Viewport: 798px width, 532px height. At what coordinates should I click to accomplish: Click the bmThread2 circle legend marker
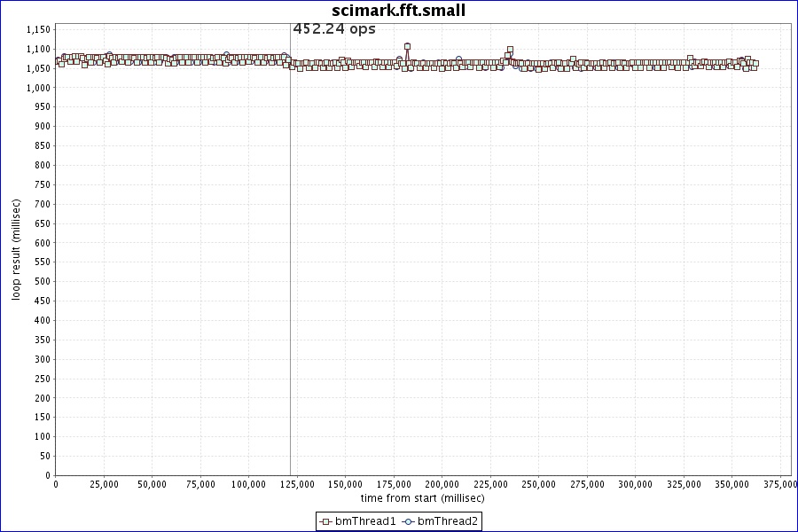click(409, 521)
